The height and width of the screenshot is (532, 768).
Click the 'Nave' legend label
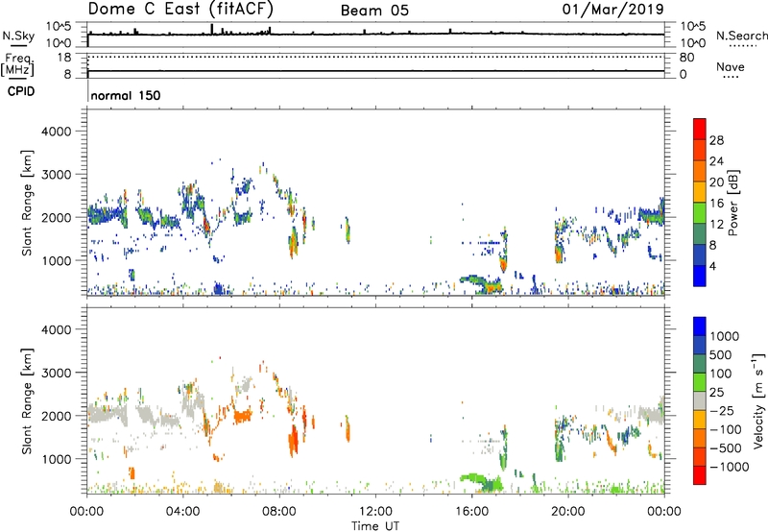[731, 67]
